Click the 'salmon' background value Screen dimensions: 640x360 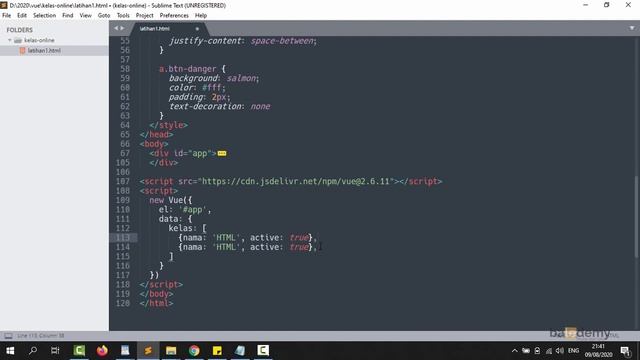[241, 78]
